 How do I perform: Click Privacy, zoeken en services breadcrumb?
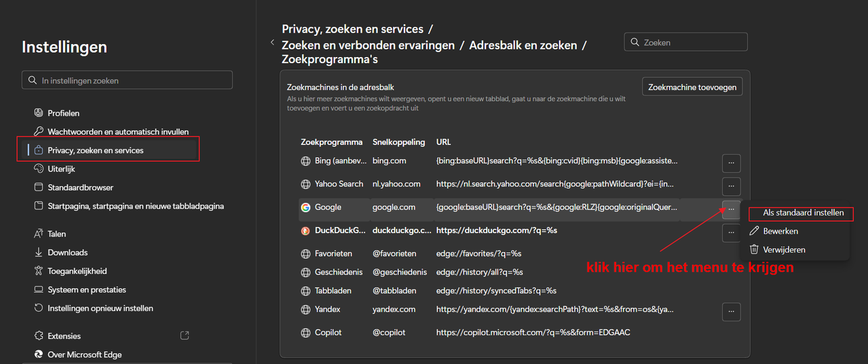pyautogui.click(x=352, y=29)
